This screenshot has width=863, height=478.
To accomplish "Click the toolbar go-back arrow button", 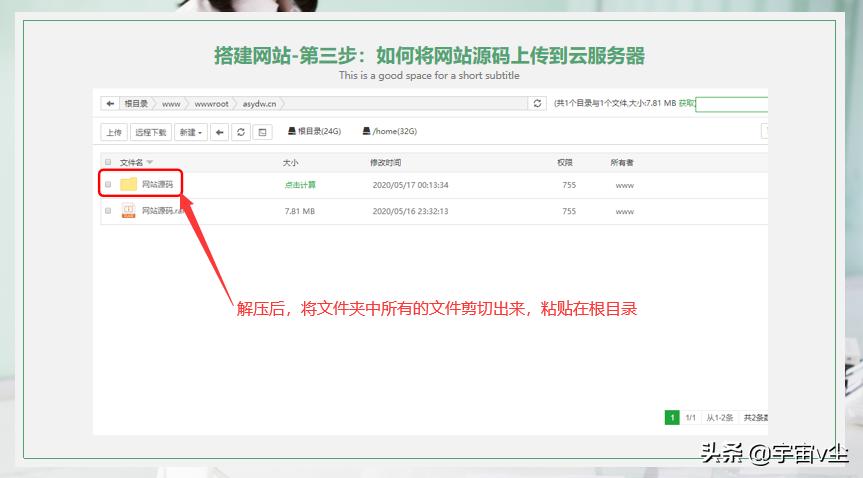I will pyautogui.click(x=219, y=132).
